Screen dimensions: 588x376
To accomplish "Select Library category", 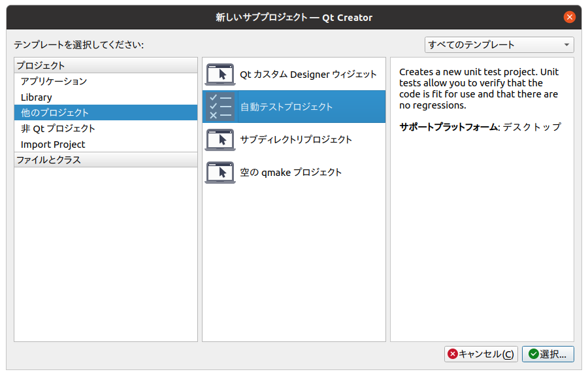I will point(106,97).
